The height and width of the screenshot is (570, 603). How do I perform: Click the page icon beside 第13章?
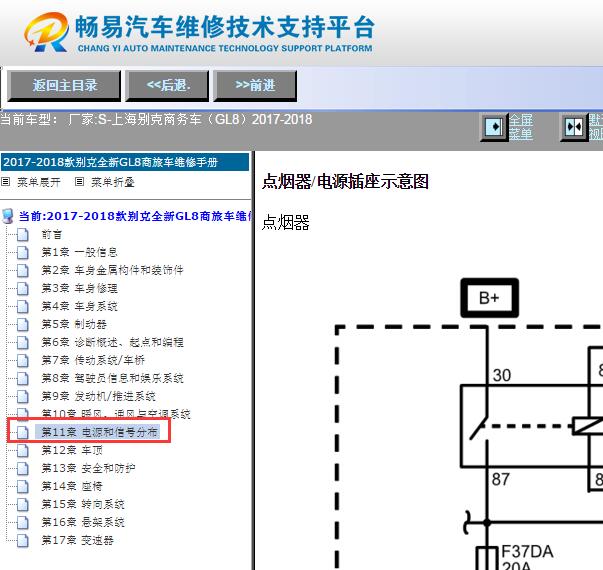tap(23, 468)
